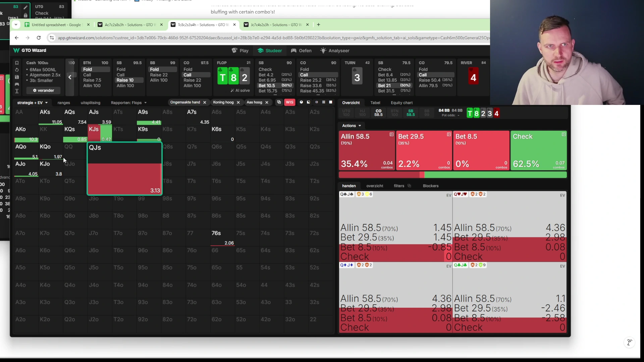
Task: Open the Rapporten: Flops dropdown
Action: [x=129, y=103]
